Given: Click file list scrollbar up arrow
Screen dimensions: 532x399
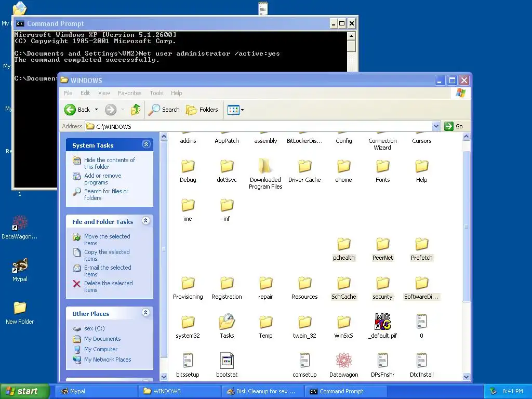Looking at the screenshot, I should click(466, 137).
